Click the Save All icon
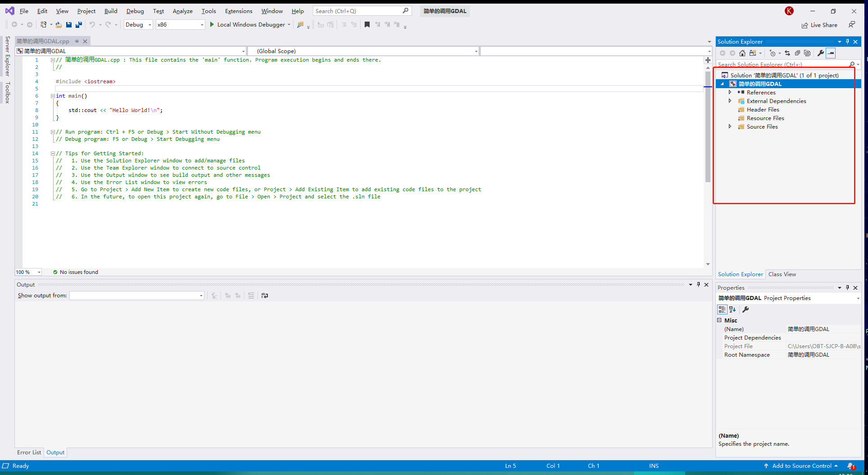This screenshot has height=475, width=868. click(x=79, y=25)
